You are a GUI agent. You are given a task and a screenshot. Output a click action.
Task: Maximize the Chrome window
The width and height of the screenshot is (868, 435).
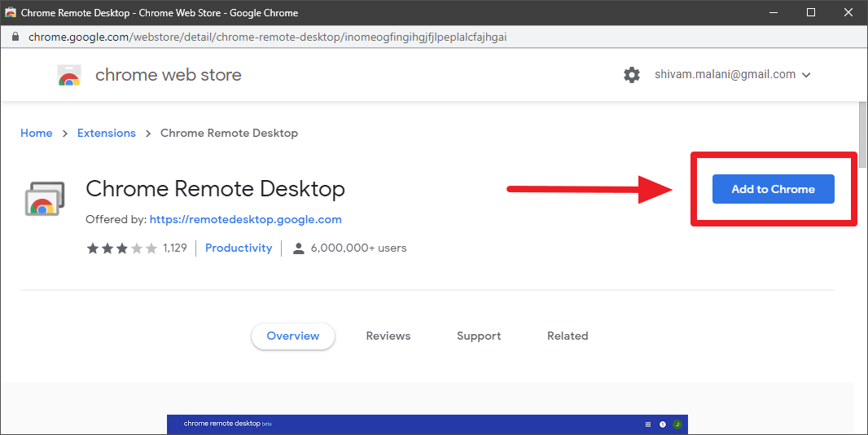point(811,12)
